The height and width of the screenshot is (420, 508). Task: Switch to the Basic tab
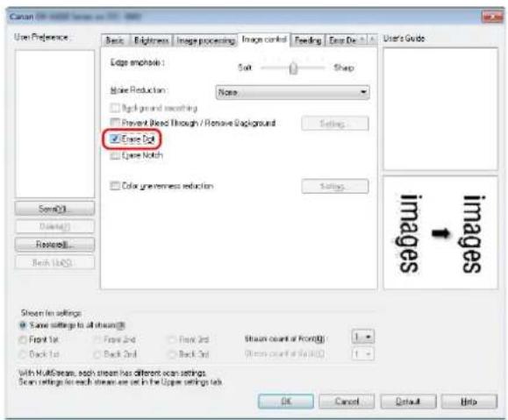point(115,40)
